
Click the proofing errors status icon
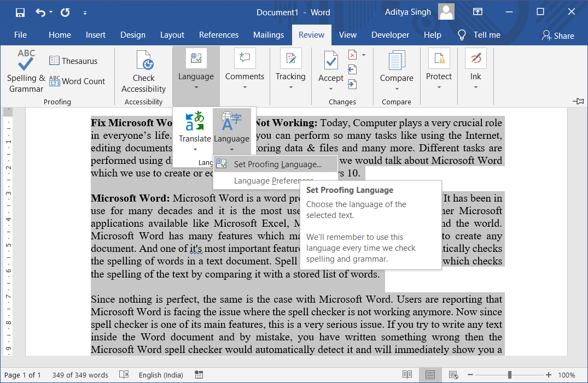124,375
